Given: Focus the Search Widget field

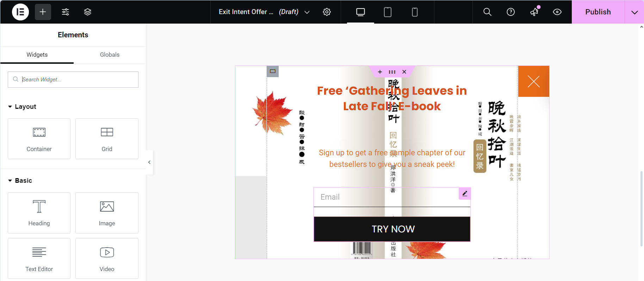Looking at the screenshot, I should pyautogui.click(x=73, y=80).
